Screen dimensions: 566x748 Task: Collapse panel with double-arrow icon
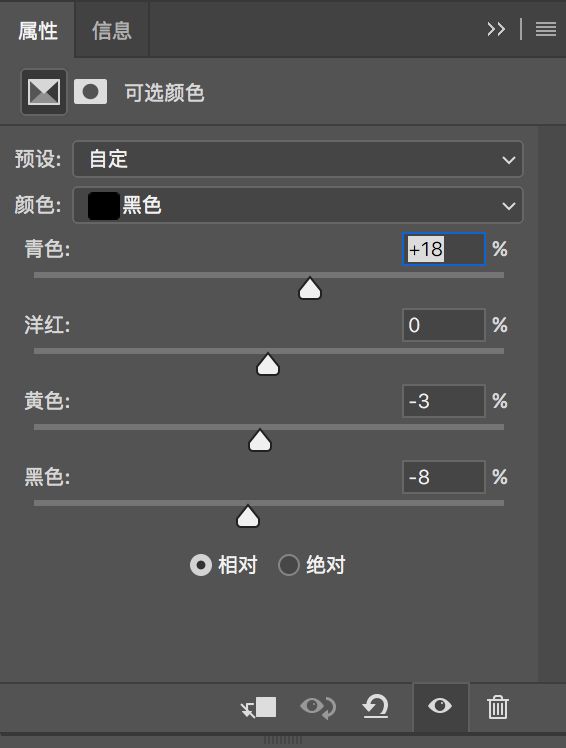click(496, 29)
